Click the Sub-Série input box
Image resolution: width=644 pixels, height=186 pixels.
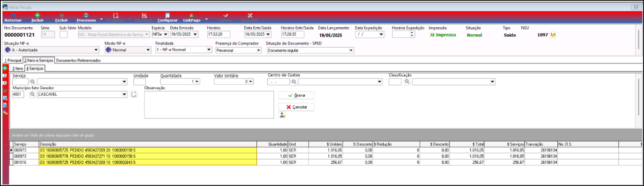[x=64, y=34]
